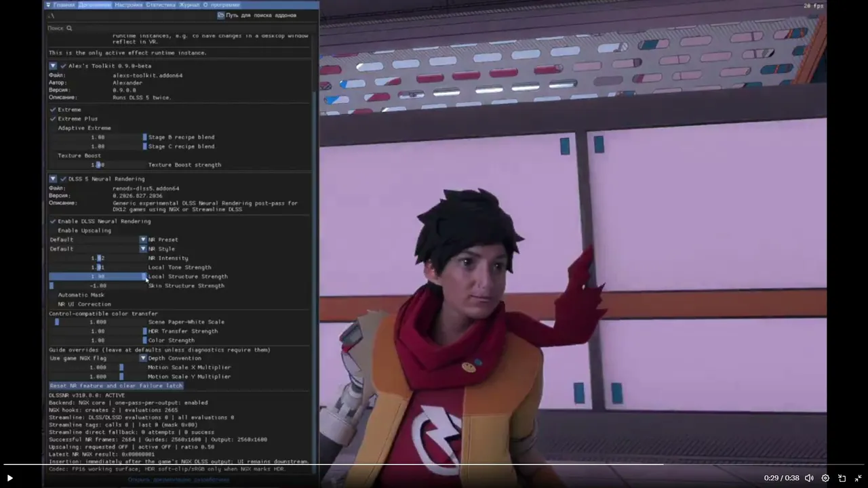Click the alexs-toolkit.addon64 file name
Screen dimensions: 868x488
147,75
